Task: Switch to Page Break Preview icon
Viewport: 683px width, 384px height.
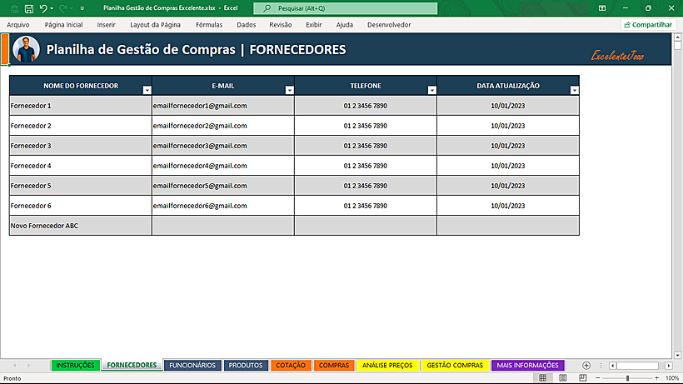Action: [583, 378]
